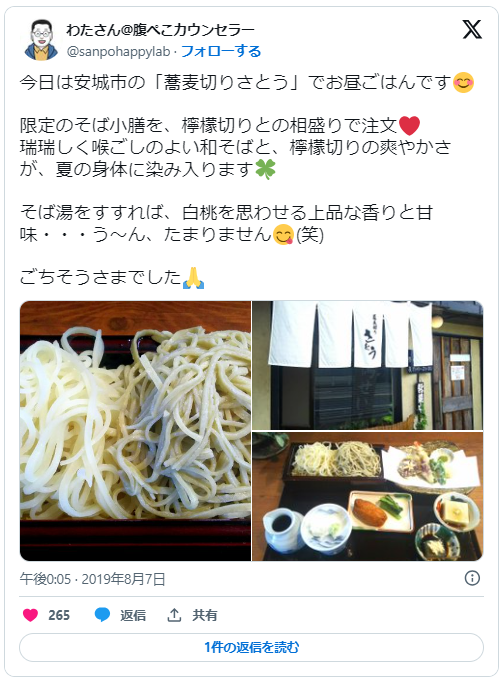Click the 265 likes count
Viewport: 502px width, 679px height.
(59, 615)
